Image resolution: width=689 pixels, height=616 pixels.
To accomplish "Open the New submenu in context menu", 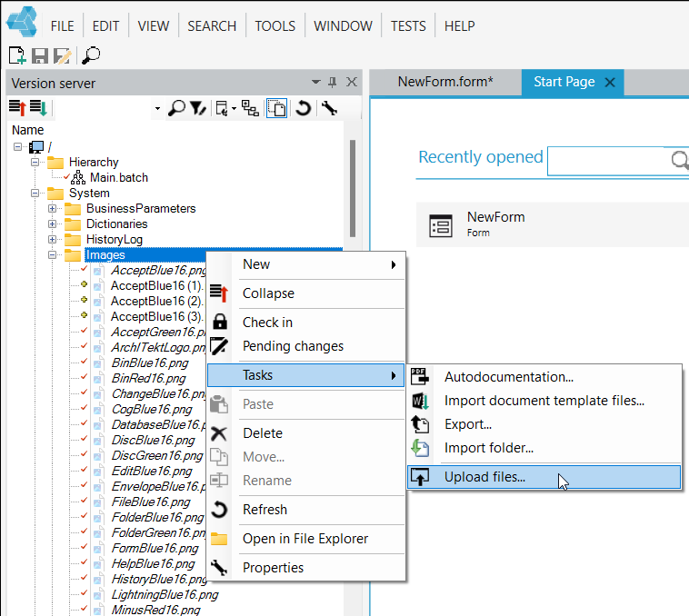I will point(305,264).
